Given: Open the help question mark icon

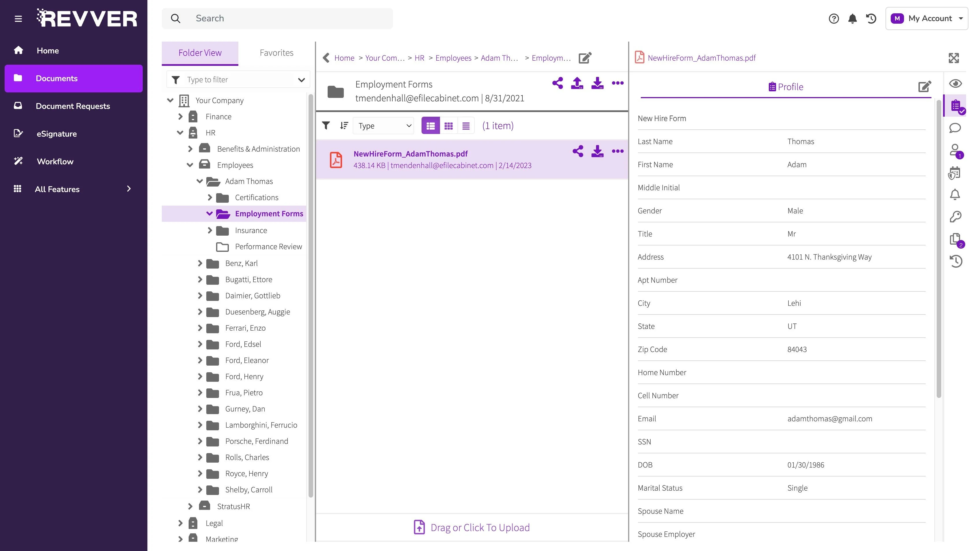Looking at the screenshot, I should pos(834,19).
